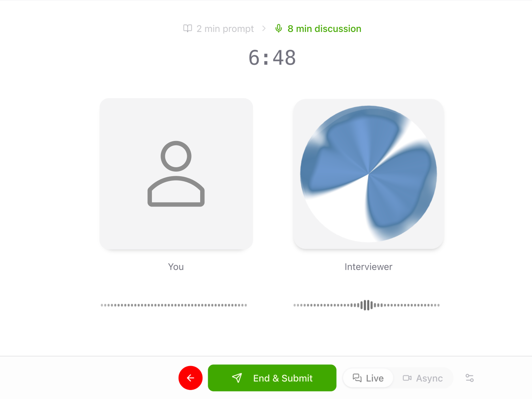Screen dimensions: 532x399
Task: Click the End & Submit button
Action: tap(272, 378)
